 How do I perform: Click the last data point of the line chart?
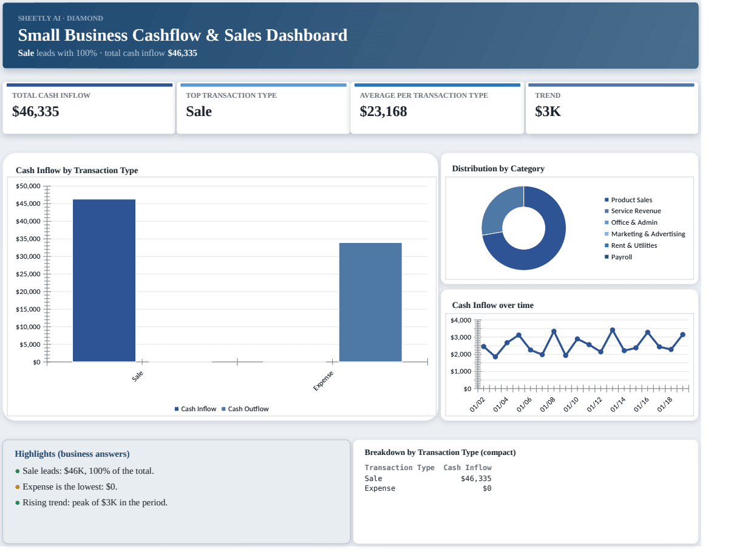[683, 335]
